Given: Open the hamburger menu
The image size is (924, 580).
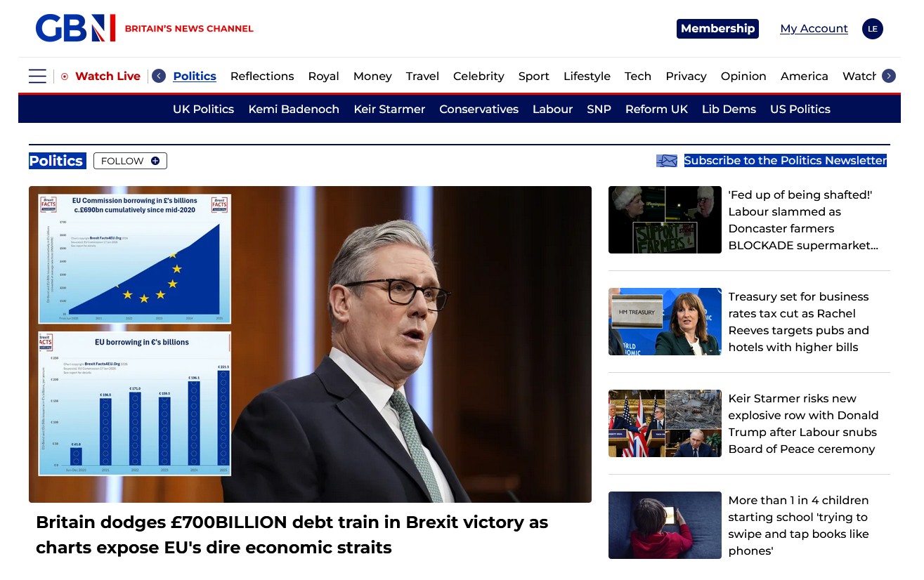Looking at the screenshot, I should tap(37, 76).
